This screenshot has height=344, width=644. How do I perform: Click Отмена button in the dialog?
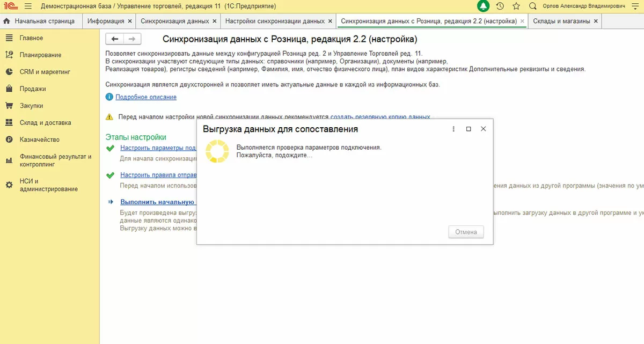[x=466, y=232]
